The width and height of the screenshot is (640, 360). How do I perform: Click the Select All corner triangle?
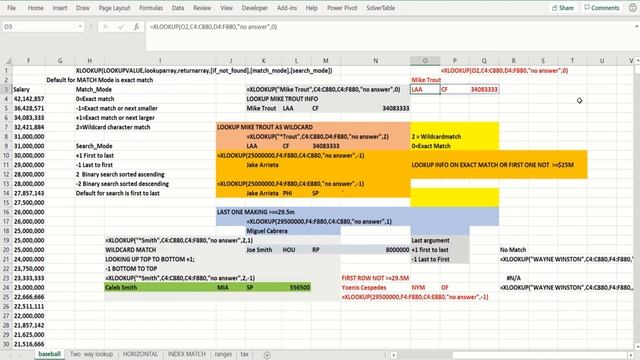pyautogui.click(x=7, y=61)
